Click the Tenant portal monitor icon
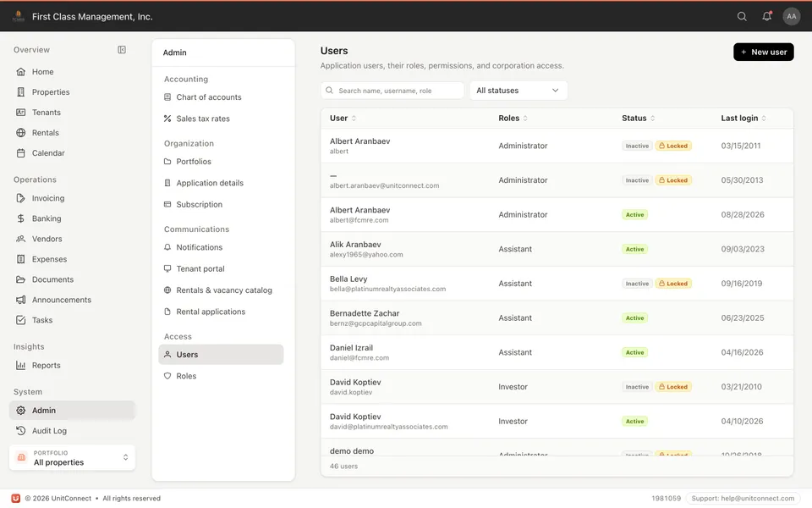 (167, 268)
